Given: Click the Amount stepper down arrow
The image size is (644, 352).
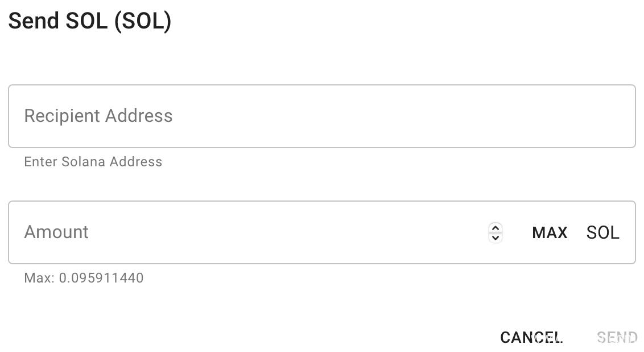Looking at the screenshot, I should pyautogui.click(x=496, y=237).
